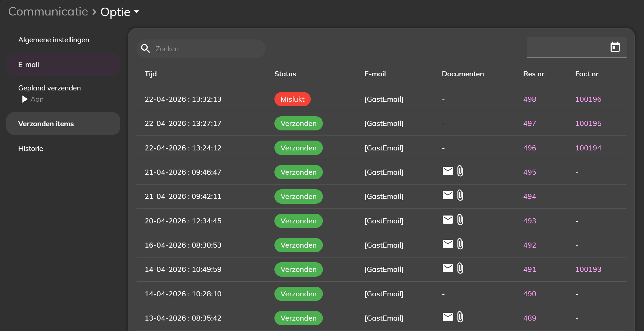The height and width of the screenshot is (331, 644).
Task: Select timestamp 14-04-2026 : 10:49:59
Action: pyautogui.click(x=183, y=269)
